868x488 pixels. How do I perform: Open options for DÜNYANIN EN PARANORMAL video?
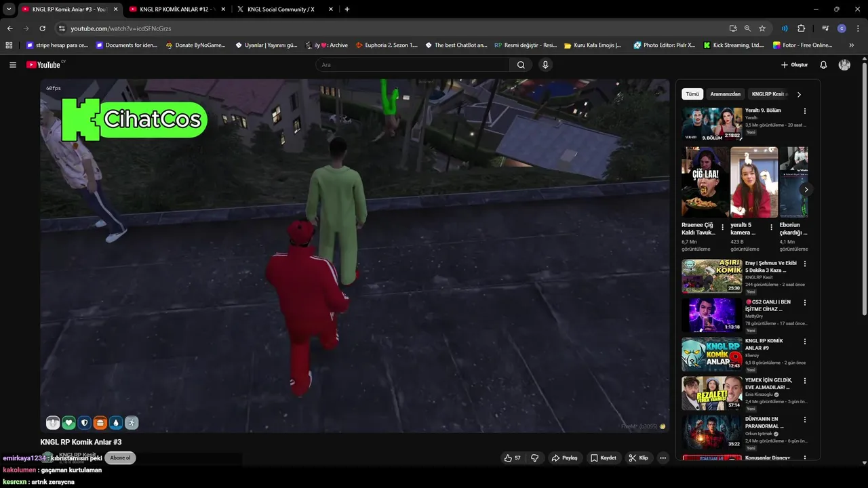click(x=805, y=420)
